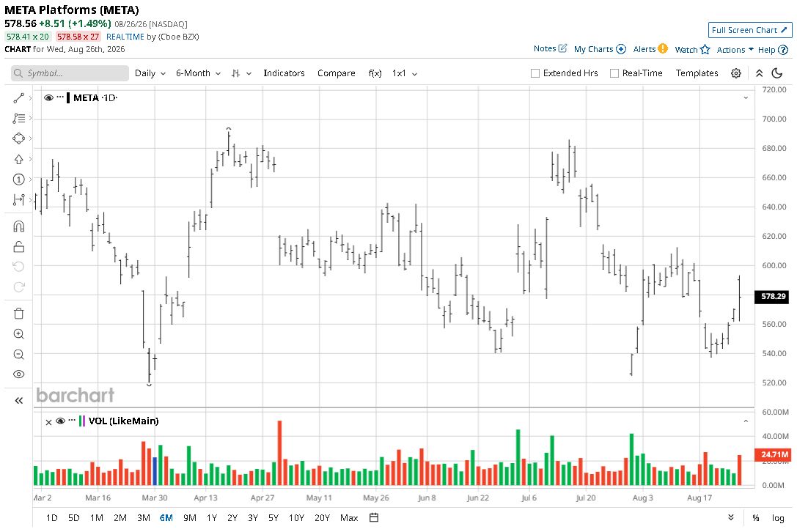The height and width of the screenshot is (532, 797).
Task: Collapse the left drawing toolbar
Action: (x=19, y=400)
